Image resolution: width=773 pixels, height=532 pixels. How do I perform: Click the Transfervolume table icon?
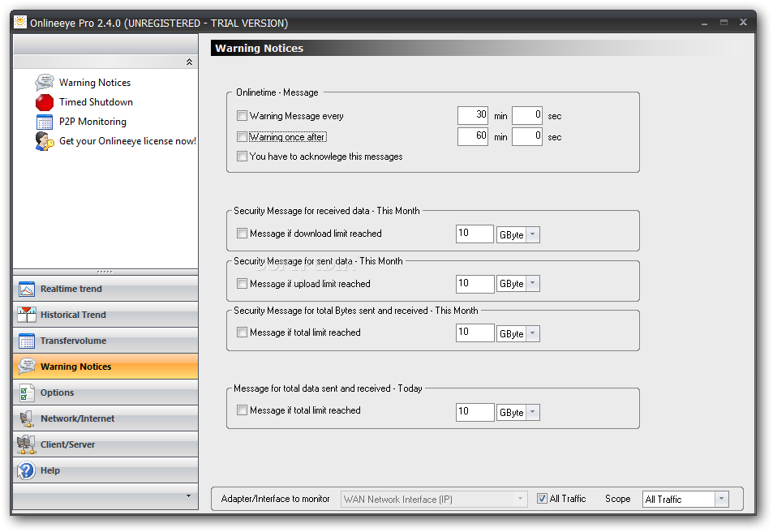coord(27,341)
